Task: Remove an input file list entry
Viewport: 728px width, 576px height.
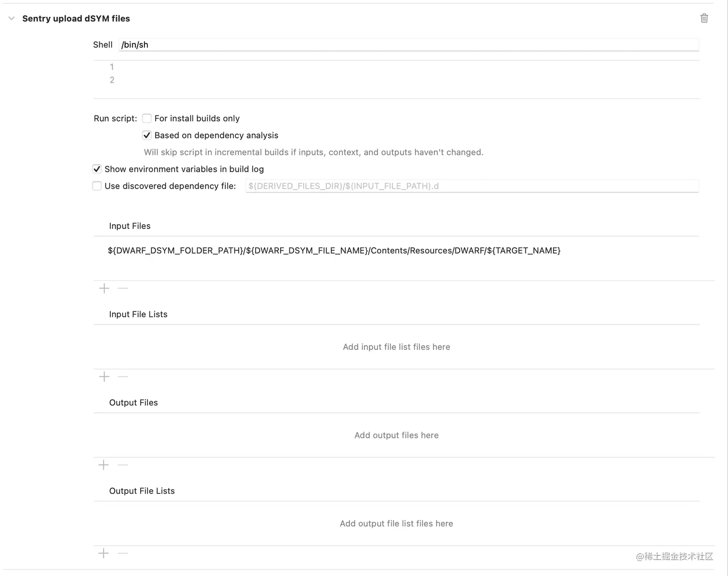Action: (x=123, y=376)
